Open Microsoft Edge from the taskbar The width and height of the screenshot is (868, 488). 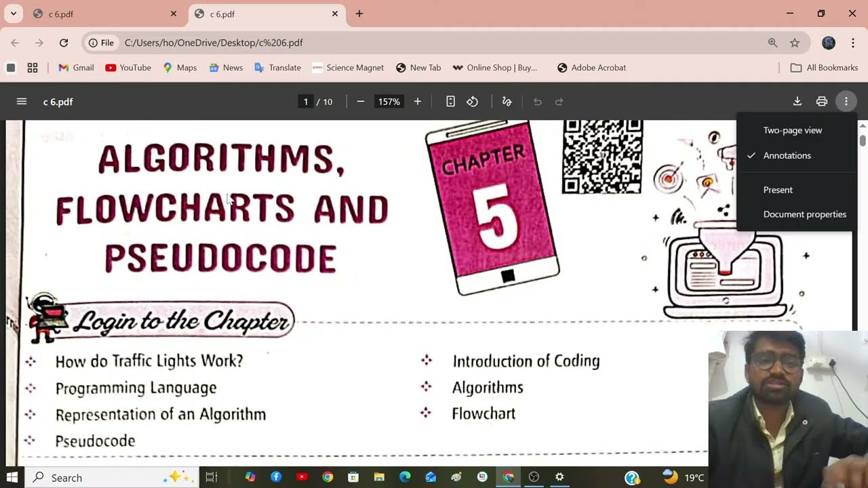[405, 477]
